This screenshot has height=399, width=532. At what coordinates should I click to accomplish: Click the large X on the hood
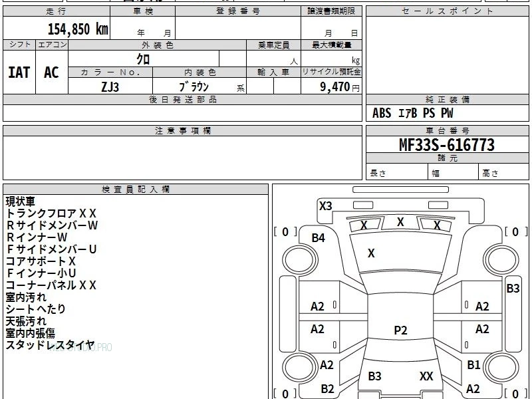pyautogui.click(x=371, y=253)
